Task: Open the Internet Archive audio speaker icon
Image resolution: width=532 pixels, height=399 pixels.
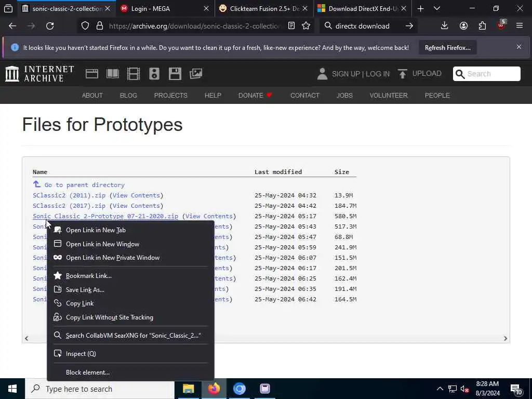Action: point(154,74)
